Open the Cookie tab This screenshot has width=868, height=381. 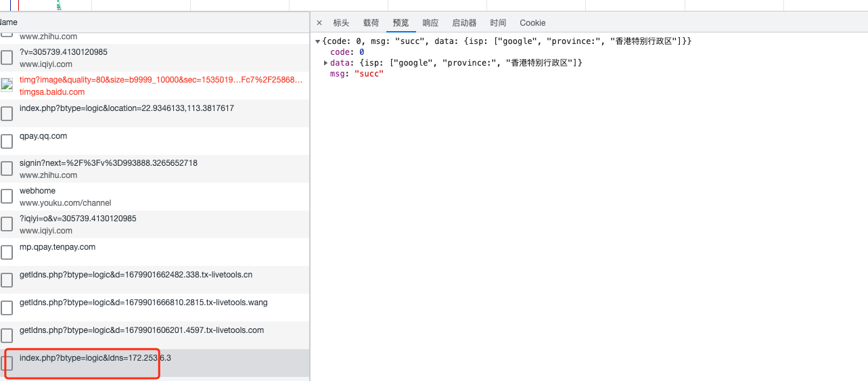coord(532,23)
